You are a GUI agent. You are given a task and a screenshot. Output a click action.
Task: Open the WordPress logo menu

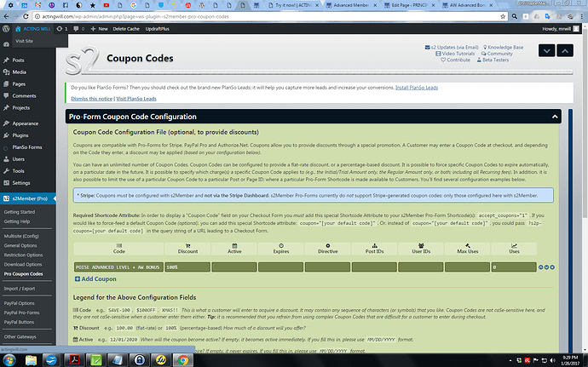(x=6, y=29)
